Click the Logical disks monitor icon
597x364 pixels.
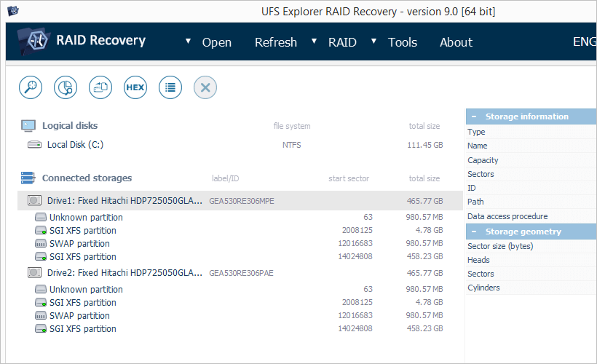(x=28, y=126)
